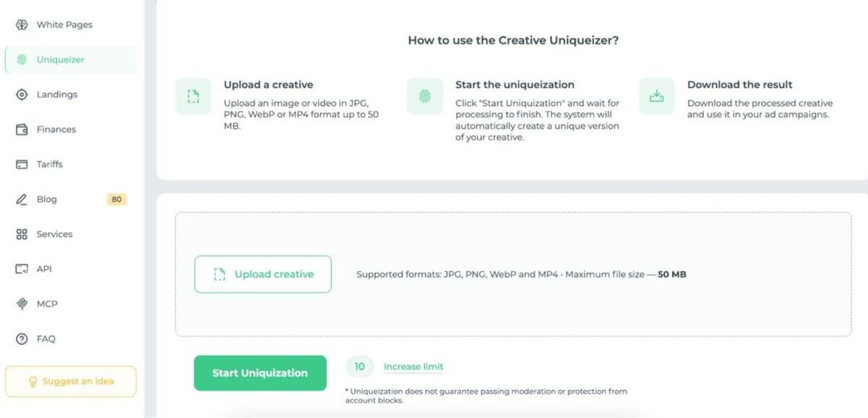Screen dimensions: 868x418
Task: Click the Upload creative button
Action: 263,274
